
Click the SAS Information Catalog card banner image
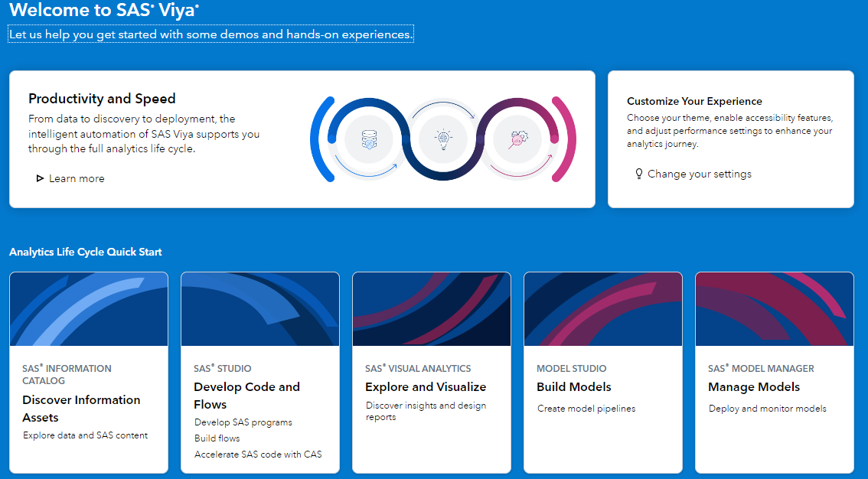[89, 309]
